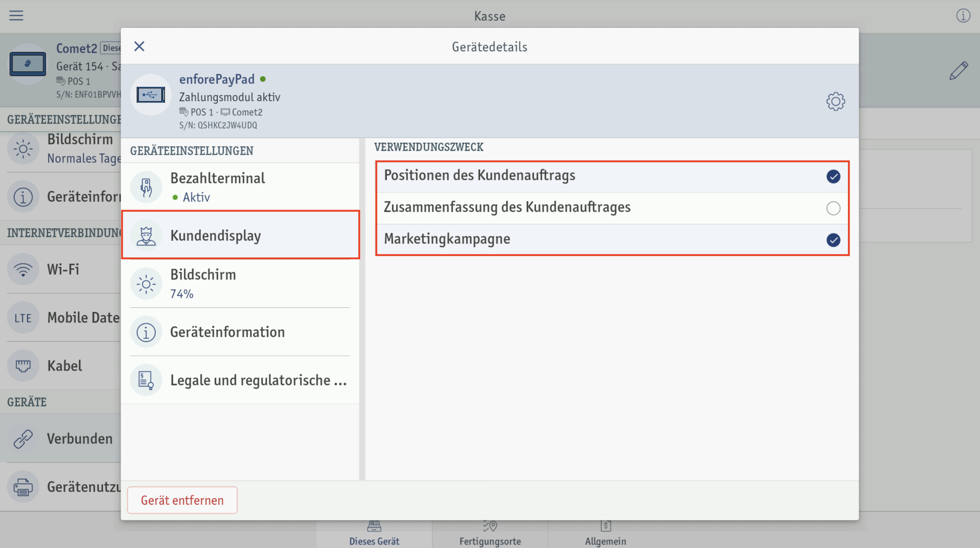Viewport: 980px width, 548px height.
Task: Click the Comet2 device image
Action: (x=28, y=64)
